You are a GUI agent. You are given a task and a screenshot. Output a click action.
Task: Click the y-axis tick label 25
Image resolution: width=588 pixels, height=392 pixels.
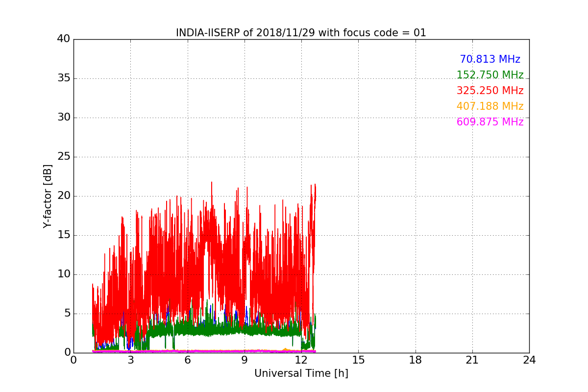pyautogui.click(x=64, y=157)
